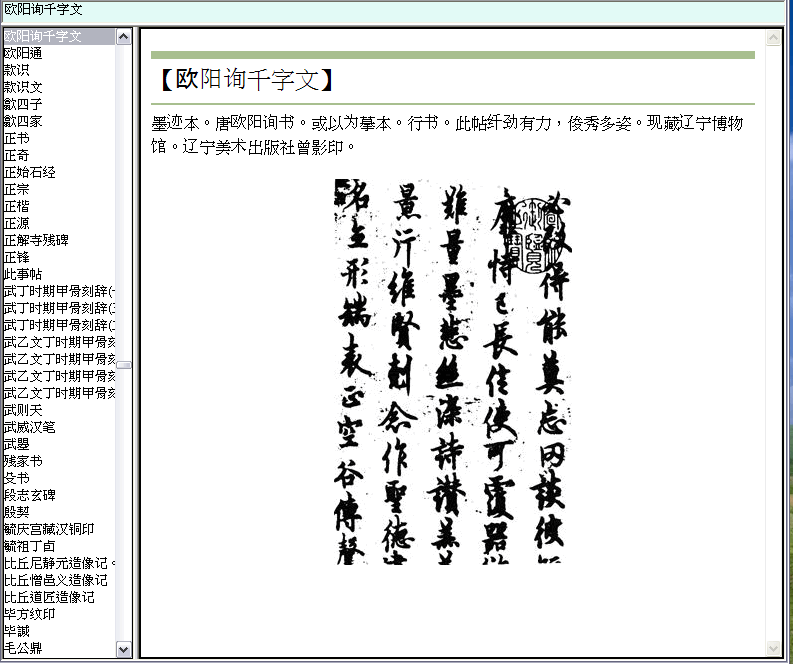Click content pane scroll-up arrow
Screen dimensions: 793x664
[x=773, y=38]
